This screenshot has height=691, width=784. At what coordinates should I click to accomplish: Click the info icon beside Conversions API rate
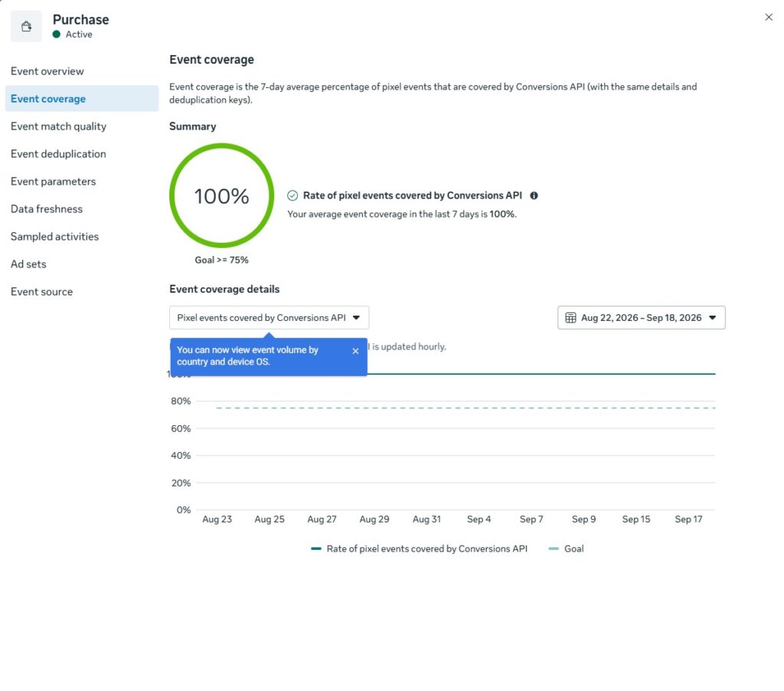click(534, 195)
